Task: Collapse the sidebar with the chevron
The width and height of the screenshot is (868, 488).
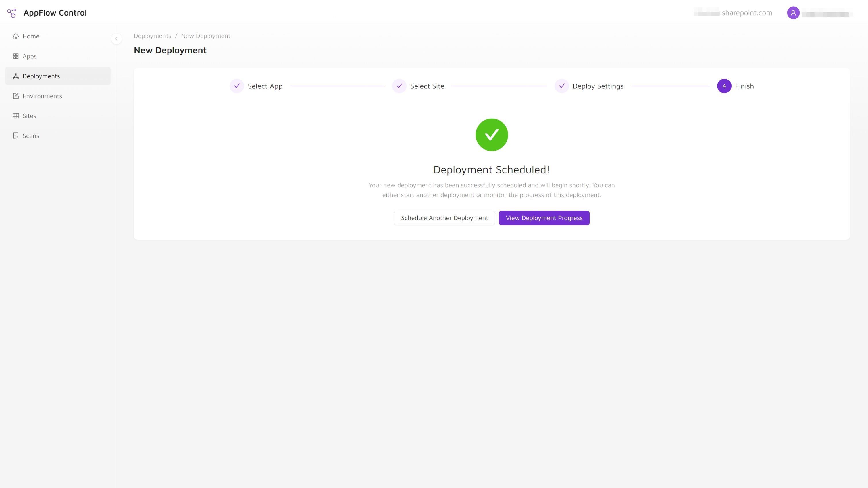Action: (116, 39)
